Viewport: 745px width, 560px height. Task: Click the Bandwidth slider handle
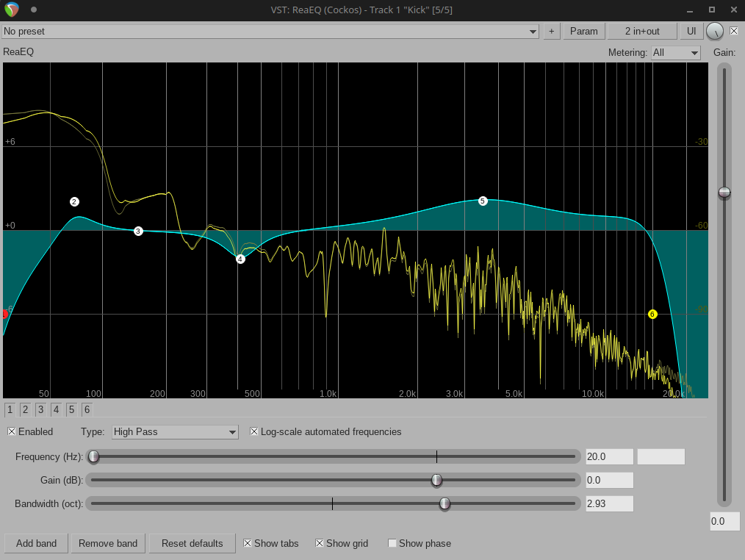click(445, 503)
